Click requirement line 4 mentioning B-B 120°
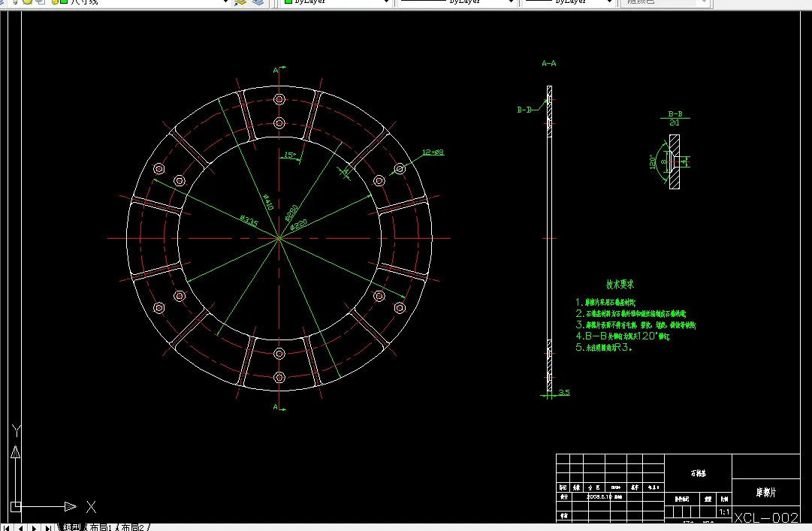 pos(623,336)
